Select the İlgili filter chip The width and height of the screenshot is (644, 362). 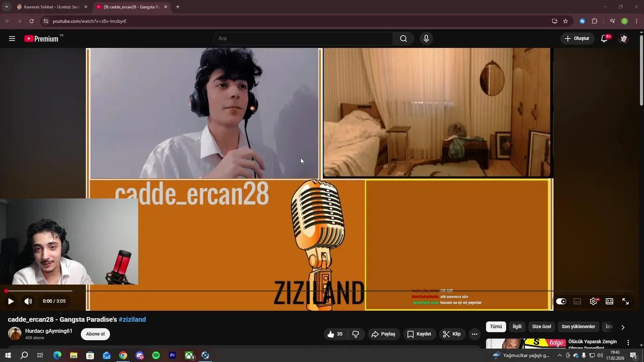pyautogui.click(x=517, y=327)
